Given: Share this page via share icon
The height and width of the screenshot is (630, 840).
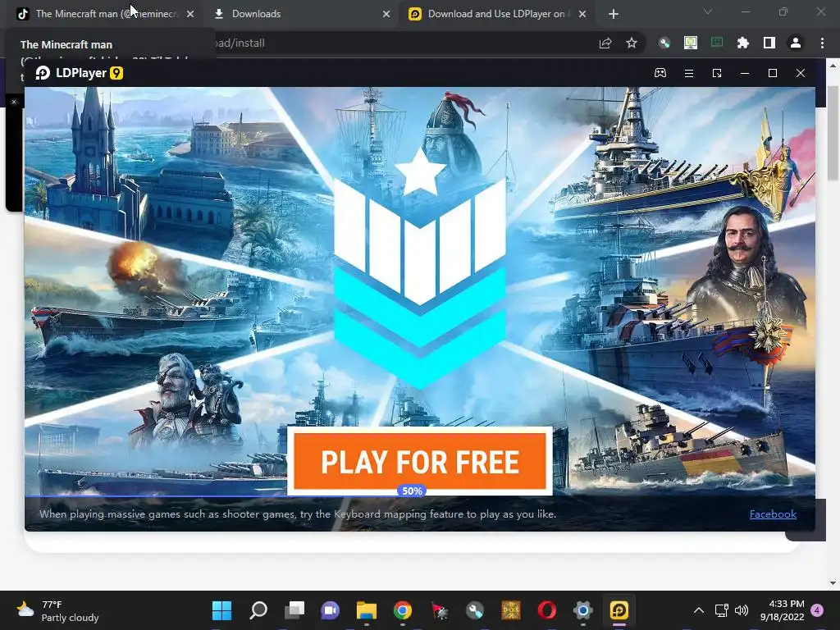Looking at the screenshot, I should pyautogui.click(x=605, y=43).
